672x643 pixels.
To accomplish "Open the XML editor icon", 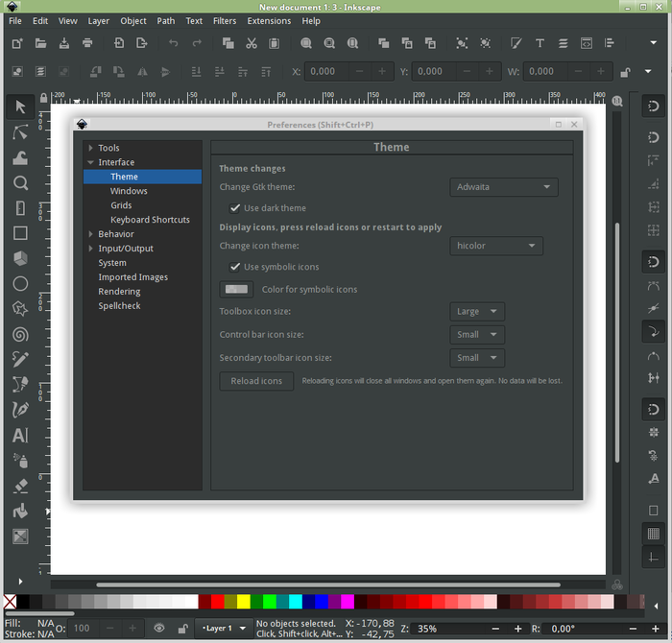I will click(587, 43).
